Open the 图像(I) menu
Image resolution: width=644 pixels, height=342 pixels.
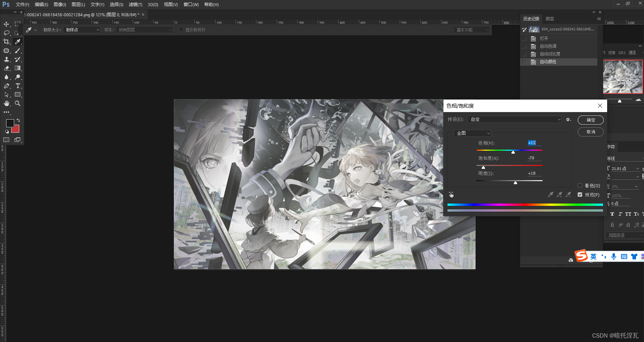[60, 4]
